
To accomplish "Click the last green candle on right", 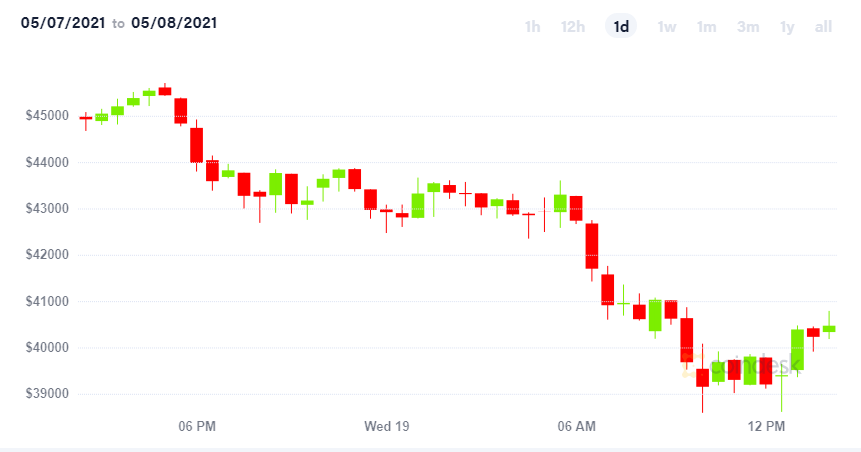I will point(829,328).
